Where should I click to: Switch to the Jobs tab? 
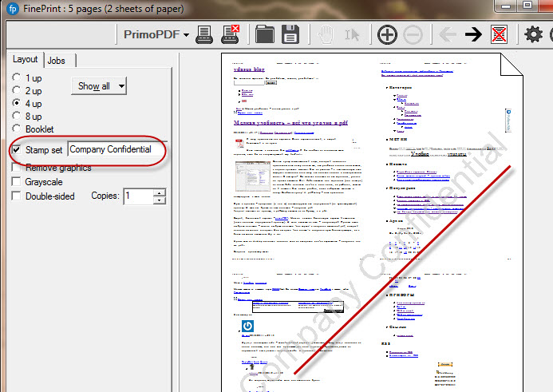pyautogui.click(x=57, y=61)
